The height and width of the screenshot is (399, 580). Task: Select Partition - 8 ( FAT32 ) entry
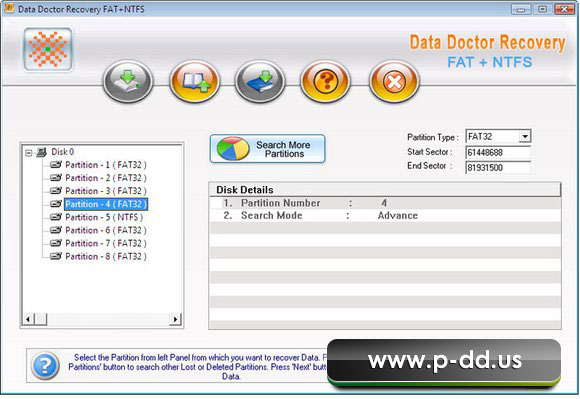click(x=106, y=256)
